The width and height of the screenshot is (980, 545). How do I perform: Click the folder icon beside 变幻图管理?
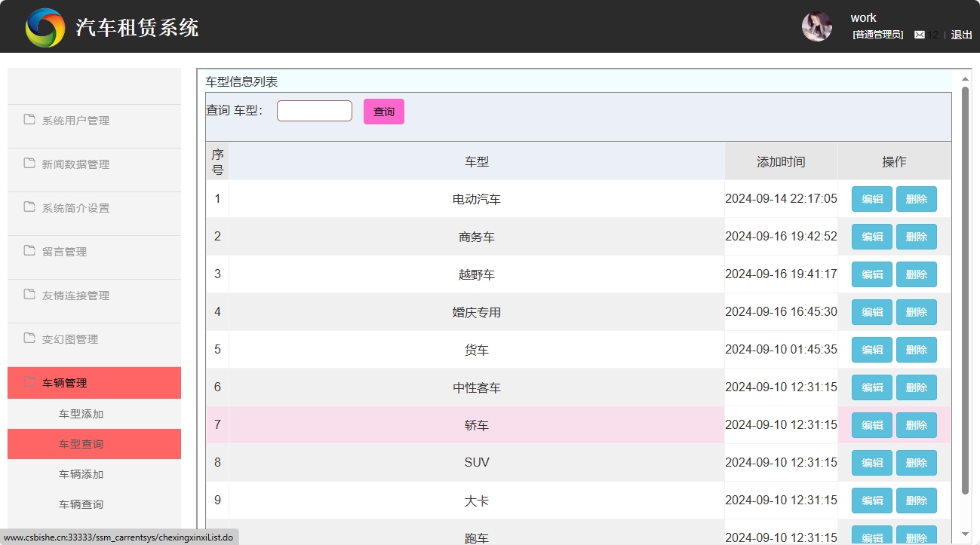(29, 338)
